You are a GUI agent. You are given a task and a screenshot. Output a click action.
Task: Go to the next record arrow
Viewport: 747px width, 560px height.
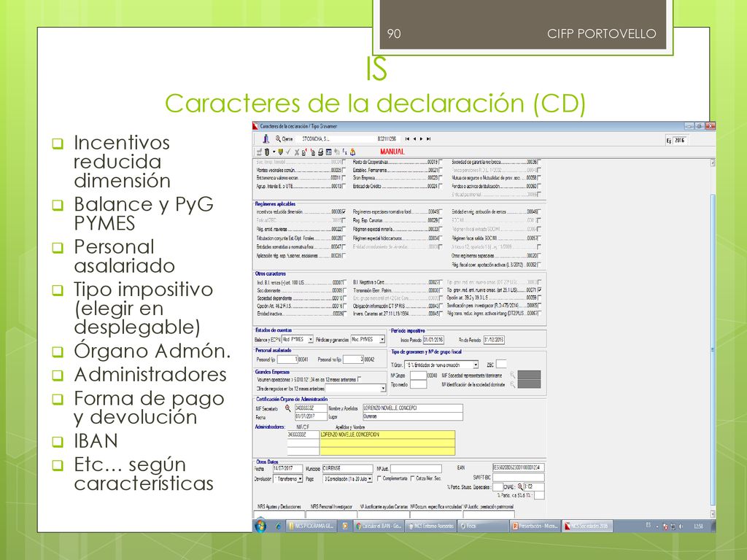[x=421, y=139]
